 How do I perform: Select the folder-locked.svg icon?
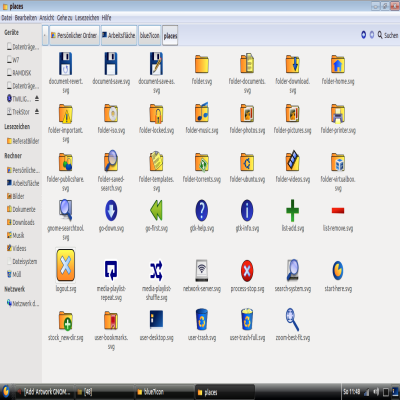tap(156, 113)
